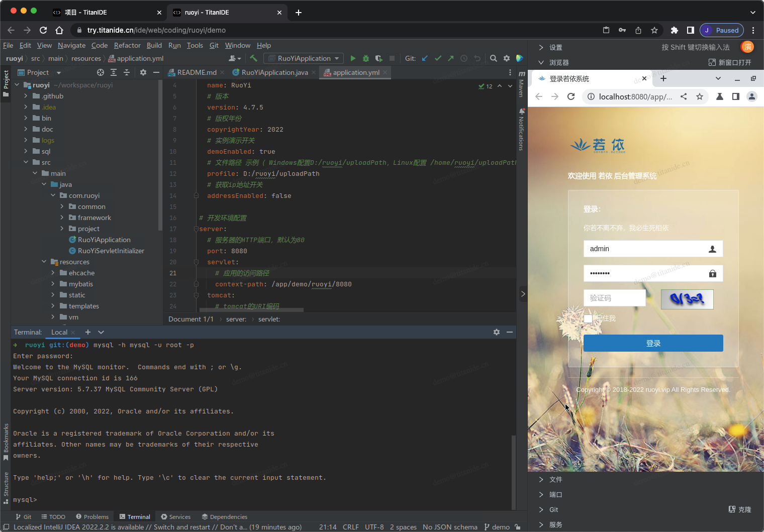The image size is (764, 532).
Task: Open the Refactor menu
Action: (x=127, y=45)
